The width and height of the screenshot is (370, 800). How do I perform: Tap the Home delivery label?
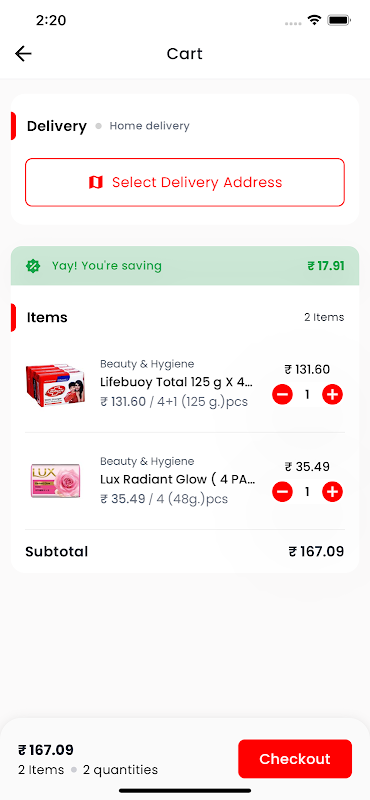(150, 126)
